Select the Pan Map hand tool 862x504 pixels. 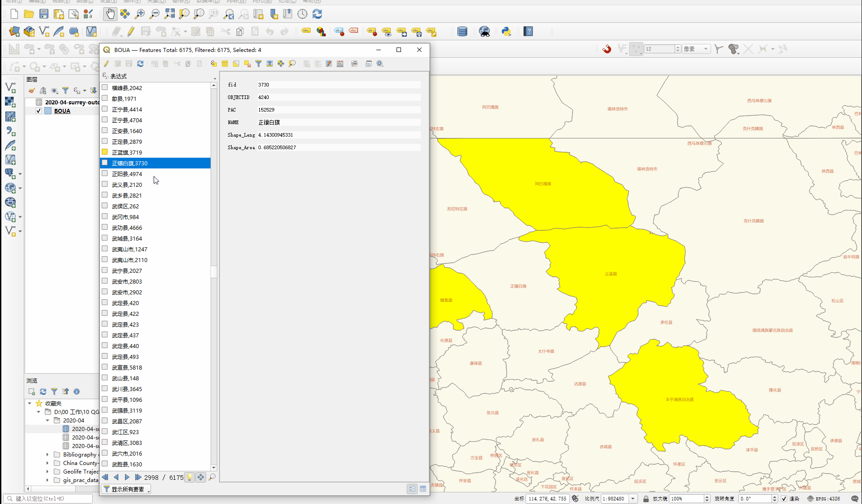(110, 14)
